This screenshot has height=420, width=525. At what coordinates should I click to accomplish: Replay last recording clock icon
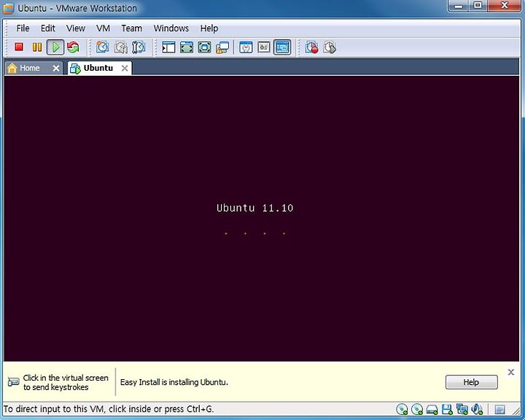click(330, 47)
